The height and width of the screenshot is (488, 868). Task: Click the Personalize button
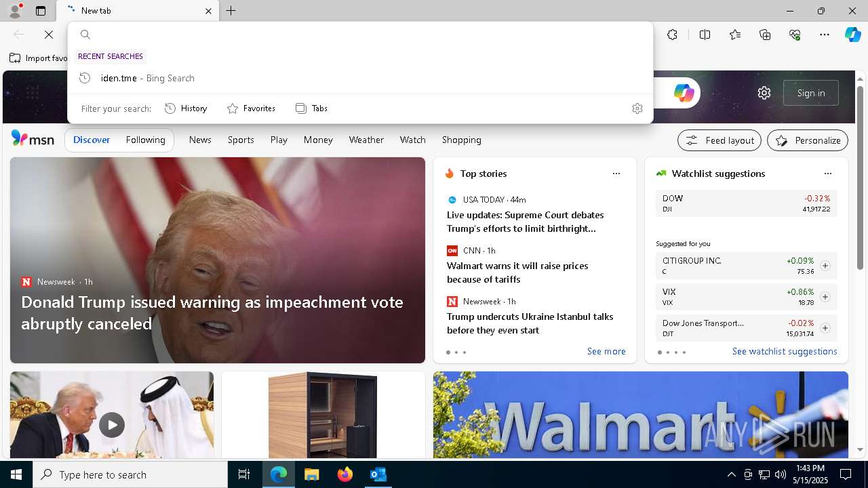[808, 140]
